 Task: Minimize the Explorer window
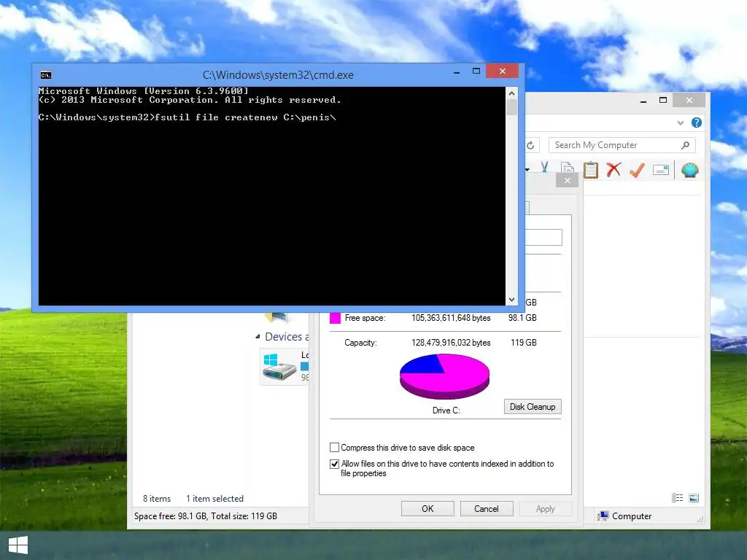coord(643,101)
